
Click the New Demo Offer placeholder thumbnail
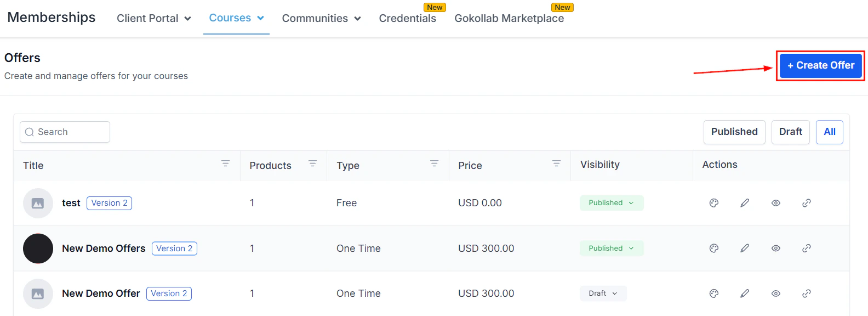(x=38, y=294)
